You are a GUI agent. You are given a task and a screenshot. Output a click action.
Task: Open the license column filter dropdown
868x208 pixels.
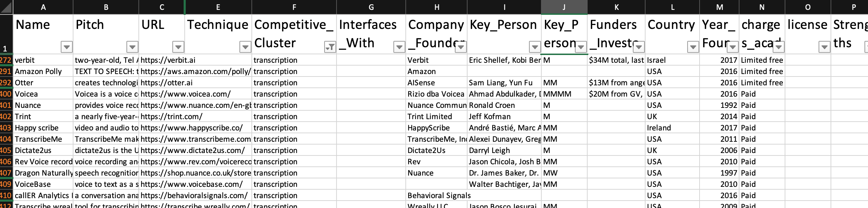pyautogui.click(x=824, y=46)
